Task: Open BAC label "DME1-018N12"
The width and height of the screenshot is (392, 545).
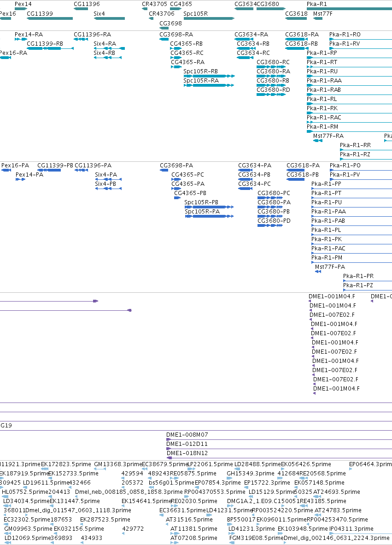Action: click(x=187, y=453)
